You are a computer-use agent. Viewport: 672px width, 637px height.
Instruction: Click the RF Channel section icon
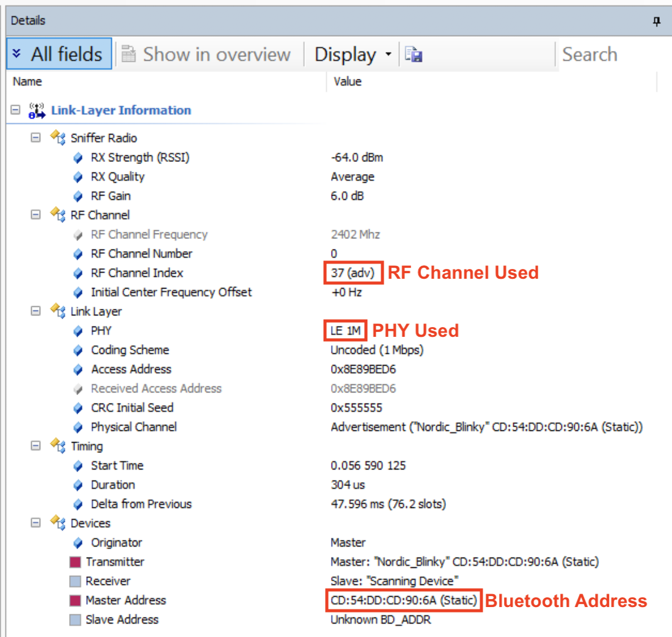[x=58, y=215]
